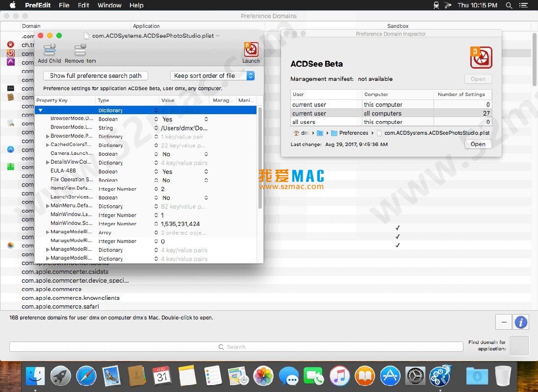Open Messages from the Dock
The height and width of the screenshot is (392, 538).
tap(288, 376)
